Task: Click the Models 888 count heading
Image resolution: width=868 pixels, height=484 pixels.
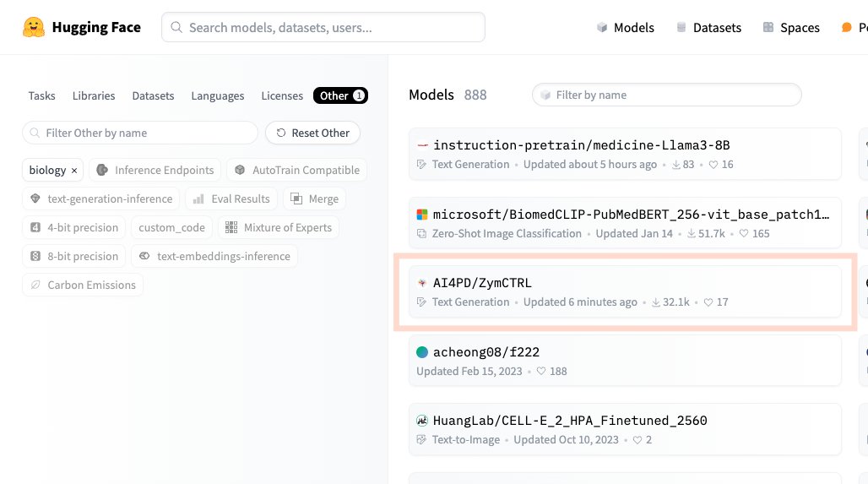Action: click(448, 95)
